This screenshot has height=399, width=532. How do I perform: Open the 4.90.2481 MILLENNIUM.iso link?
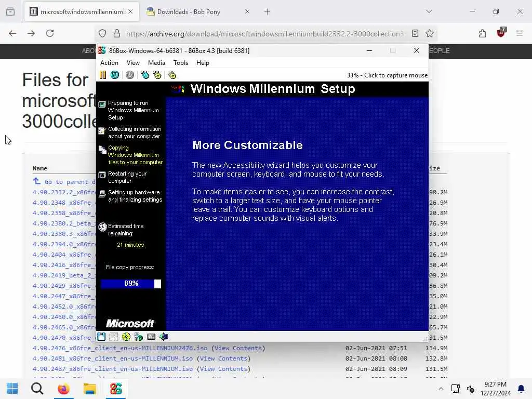[113, 358]
